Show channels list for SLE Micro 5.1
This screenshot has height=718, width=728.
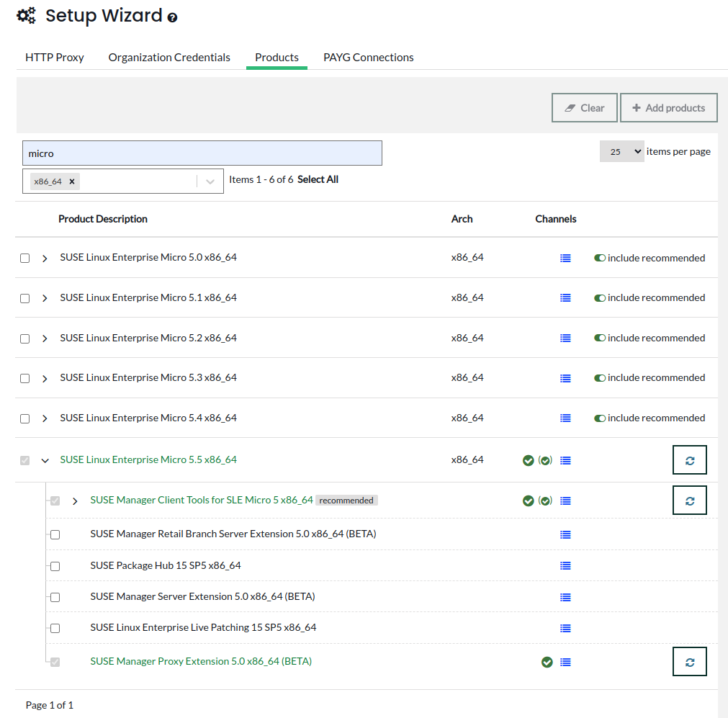[565, 298]
